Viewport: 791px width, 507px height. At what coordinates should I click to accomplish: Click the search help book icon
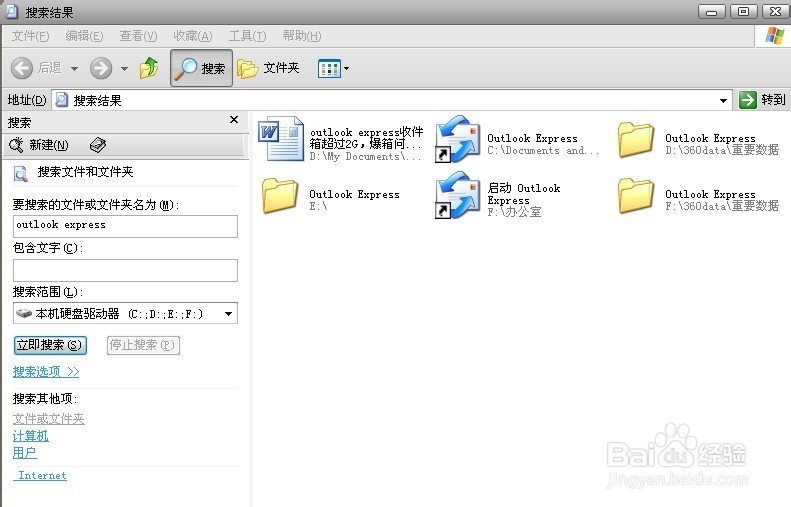[98, 145]
